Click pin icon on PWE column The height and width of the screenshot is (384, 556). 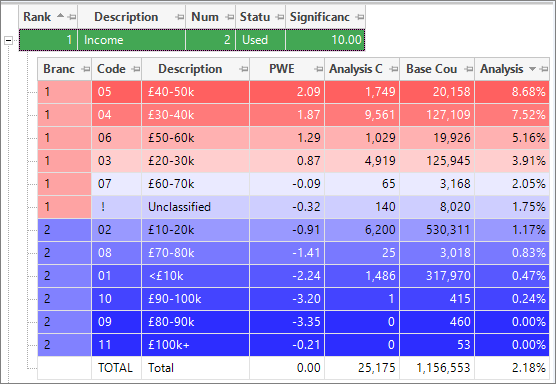tap(318, 69)
